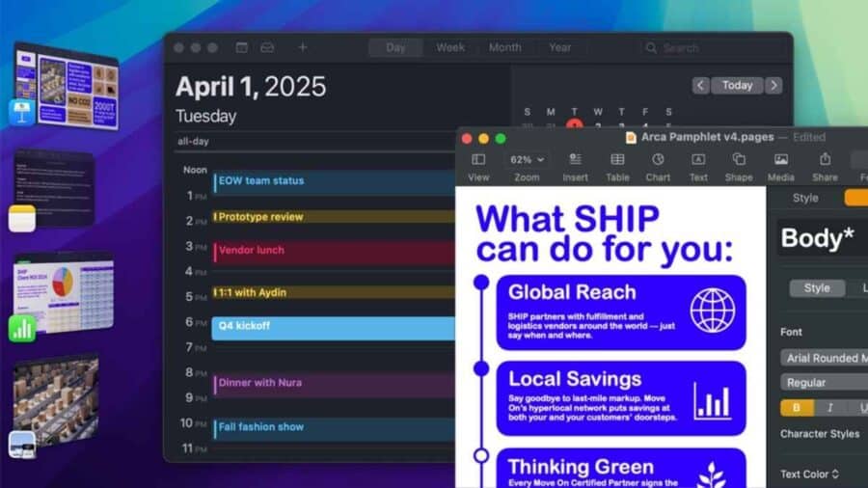868x488 pixels.
Task: Toggle Bold in the Font section
Action: click(797, 408)
